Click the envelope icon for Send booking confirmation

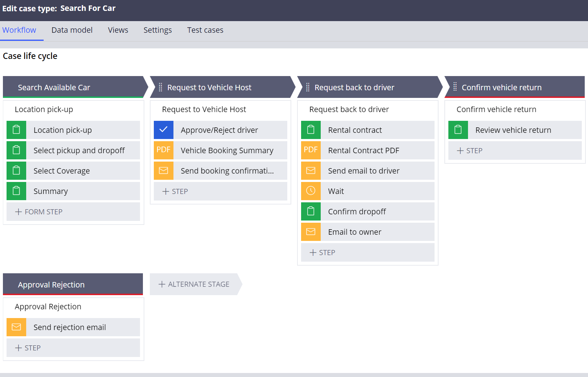pyautogui.click(x=164, y=171)
